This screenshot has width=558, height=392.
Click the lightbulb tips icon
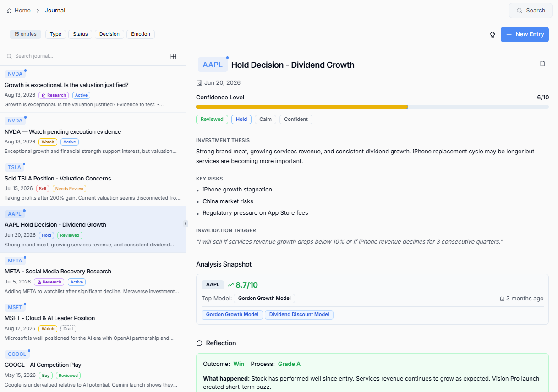coord(492,34)
